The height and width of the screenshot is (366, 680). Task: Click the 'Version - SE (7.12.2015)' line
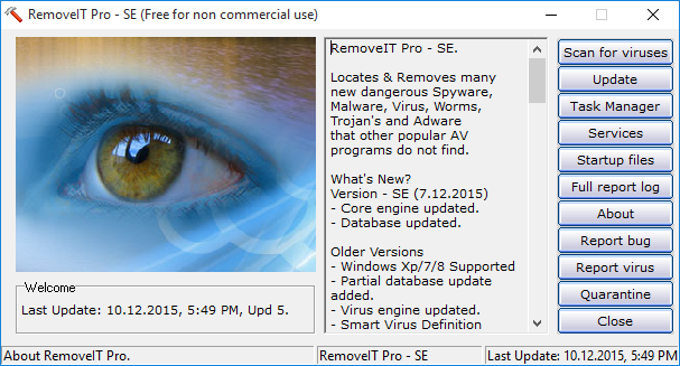(409, 193)
